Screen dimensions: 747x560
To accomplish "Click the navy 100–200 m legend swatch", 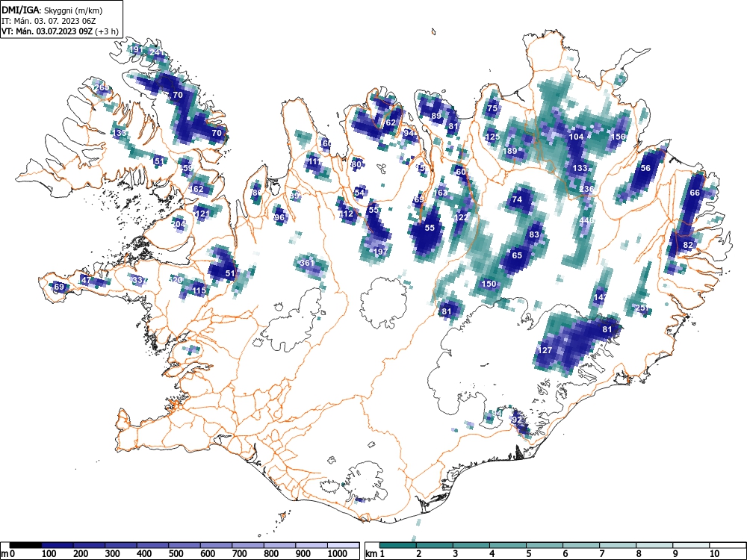I will pyautogui.click(x=58, y=545).
